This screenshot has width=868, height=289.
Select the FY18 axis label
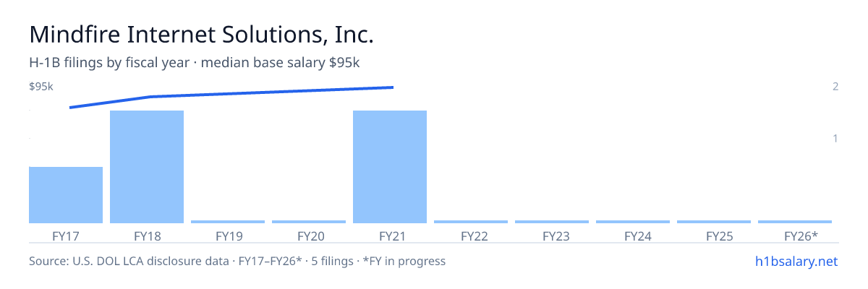(x=147, y=236)
